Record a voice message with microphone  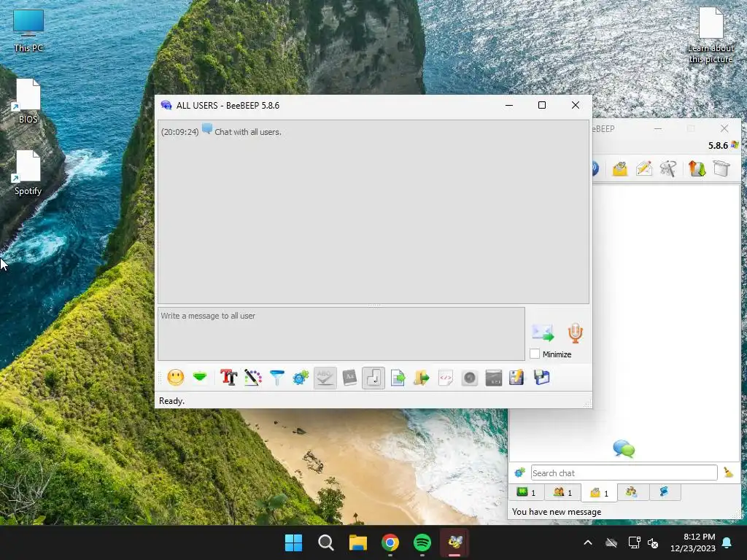pos(576,332)
